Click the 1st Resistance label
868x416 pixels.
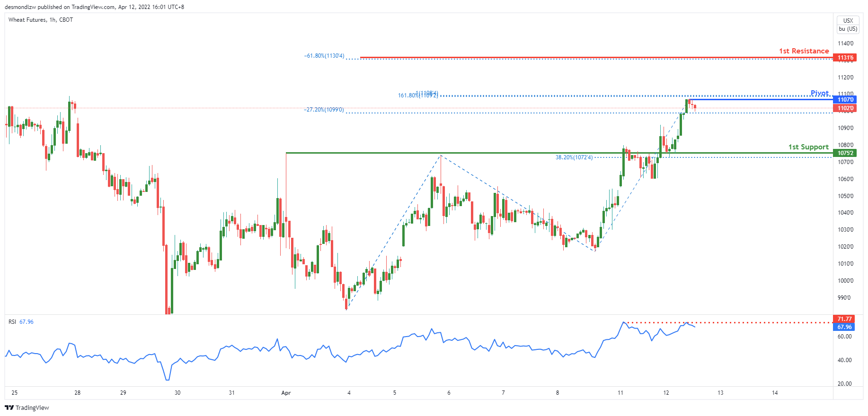(x=804, y=51)
